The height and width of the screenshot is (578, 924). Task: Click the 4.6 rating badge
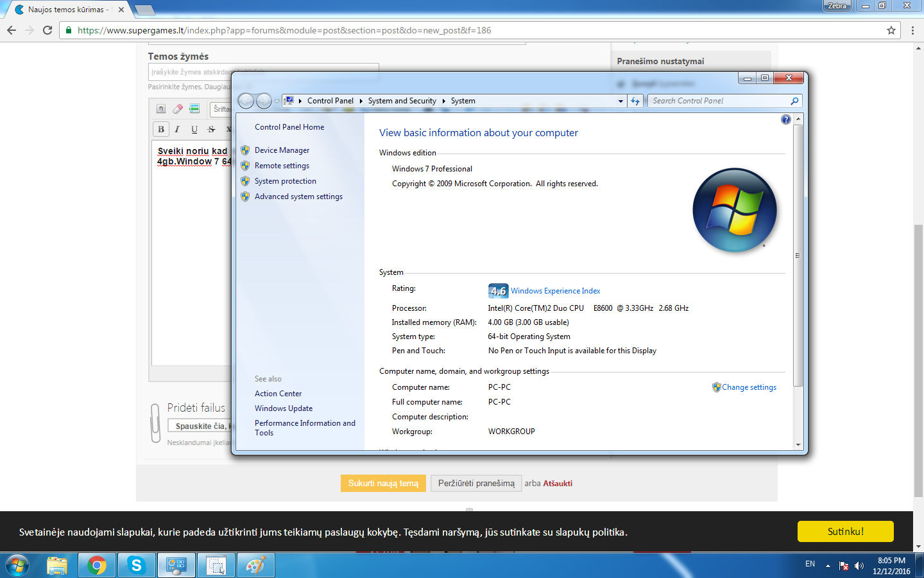(x=499, y=291)
